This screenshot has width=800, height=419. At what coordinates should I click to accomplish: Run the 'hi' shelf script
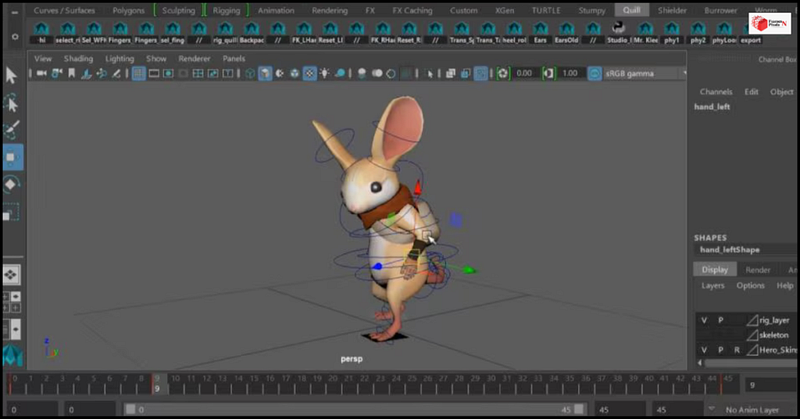(41, 33)
